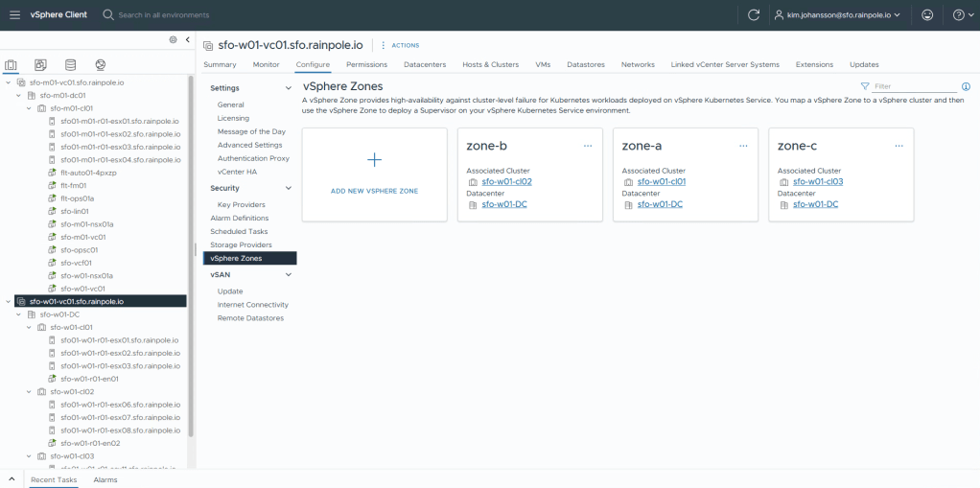The image size is (980, 488).
Task: Collapse the sfo-w01-cl01 cluster tree node
Action: 30,327
